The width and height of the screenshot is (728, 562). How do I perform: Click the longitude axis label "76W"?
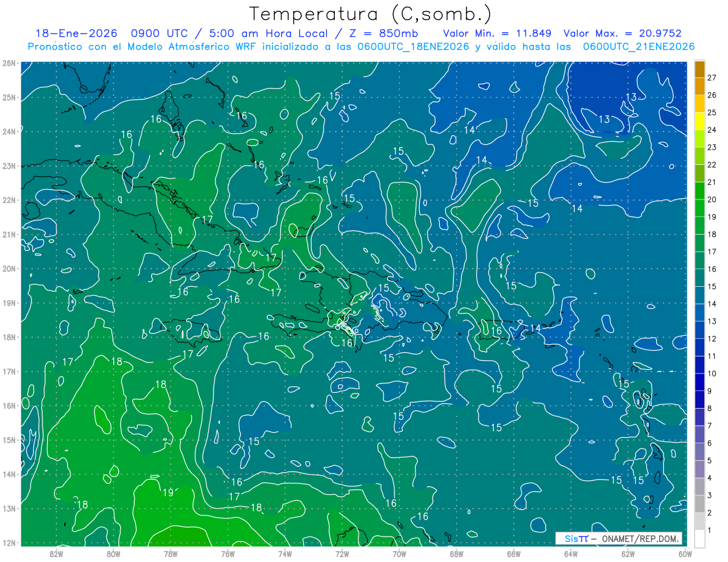(227, 554)
